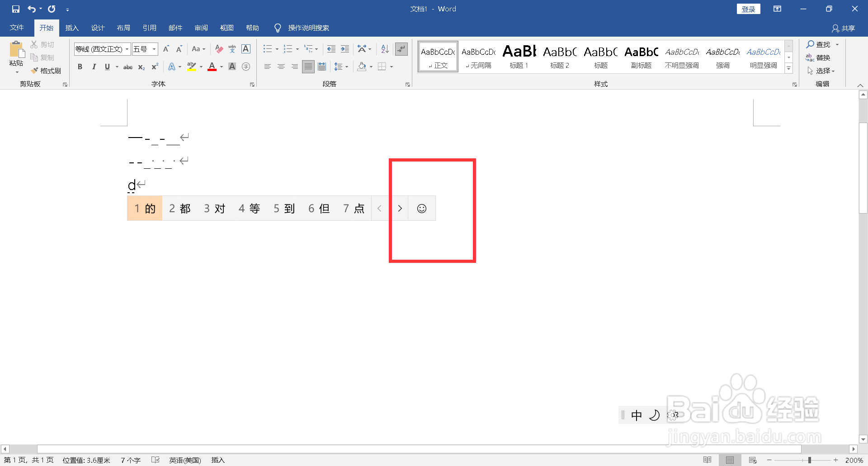
Task: Toggle show/hide paragraph marks
Action: pyautogui.click(x=401, y=49)
